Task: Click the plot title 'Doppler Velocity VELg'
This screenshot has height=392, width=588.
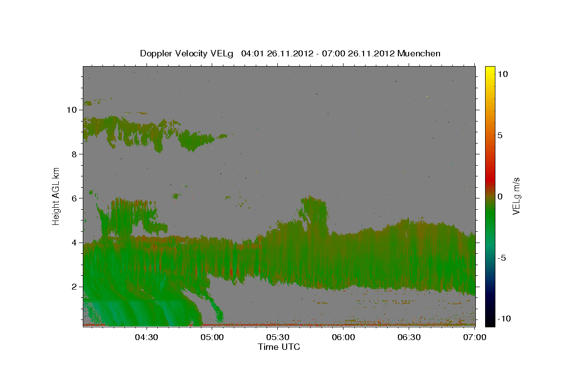Action: [187, 53]
